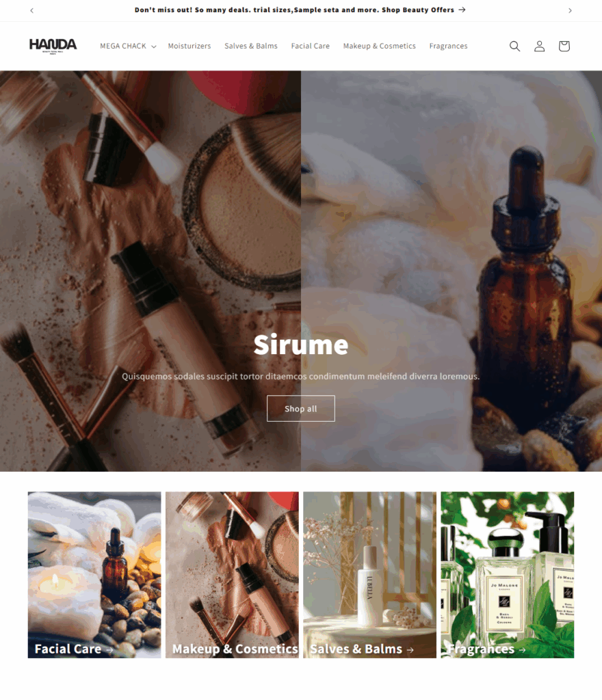Open Facial Care in the navigation bar
The height and width of the screenshot is (700, 602).
(311, 46)
